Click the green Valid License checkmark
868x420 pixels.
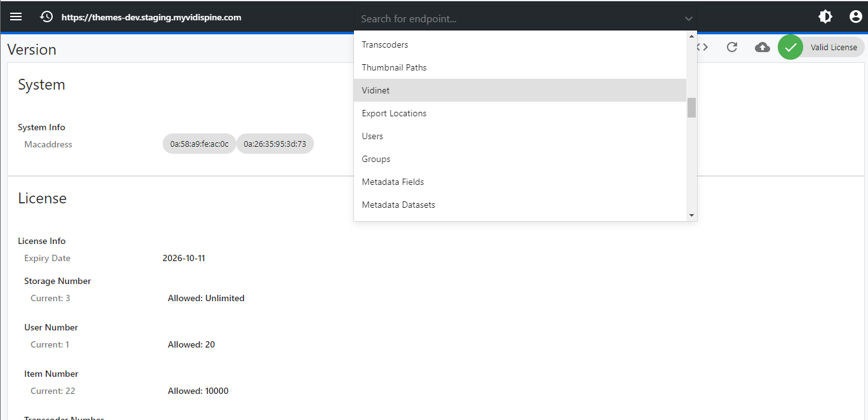tap(790, 47)
